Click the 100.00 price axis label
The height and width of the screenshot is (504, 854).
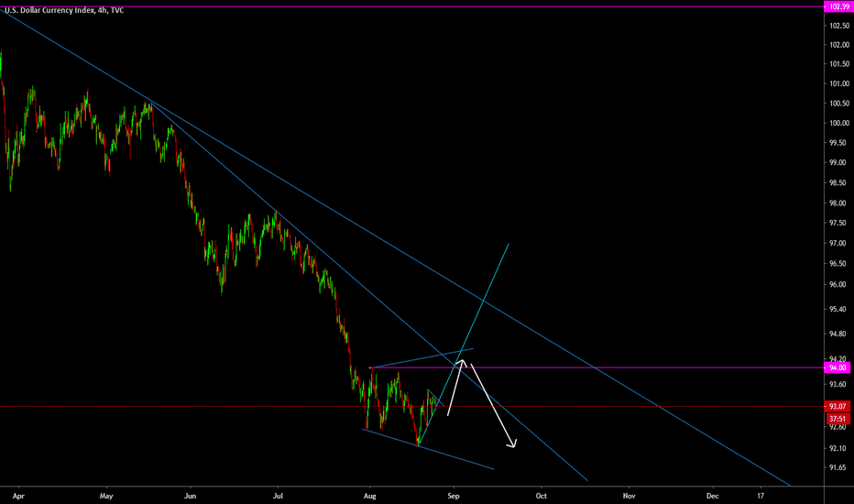click(x=839, y=123)
